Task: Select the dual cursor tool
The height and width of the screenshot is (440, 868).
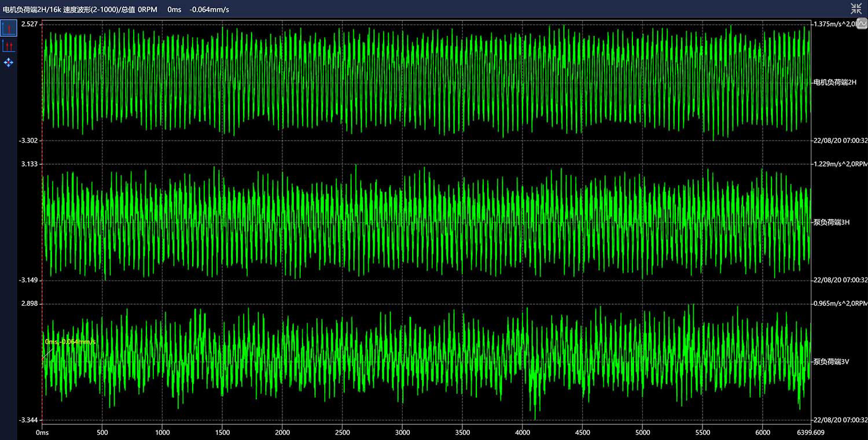Action: coord(9,45)
